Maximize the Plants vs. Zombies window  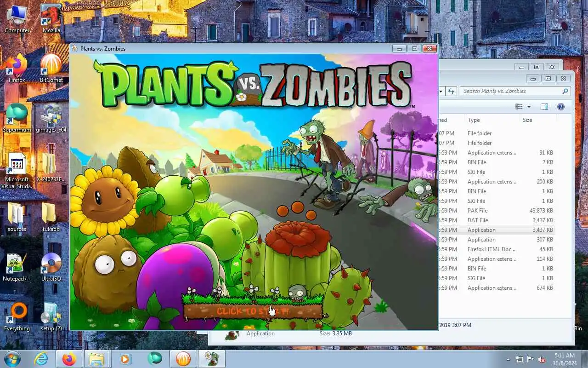[x=414, y=48]
